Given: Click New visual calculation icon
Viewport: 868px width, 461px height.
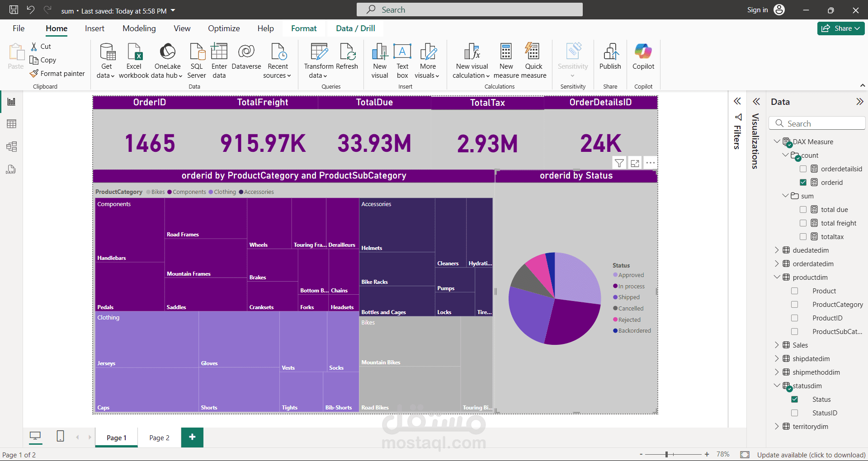Looking at the screenshot, I should [472, 52].
